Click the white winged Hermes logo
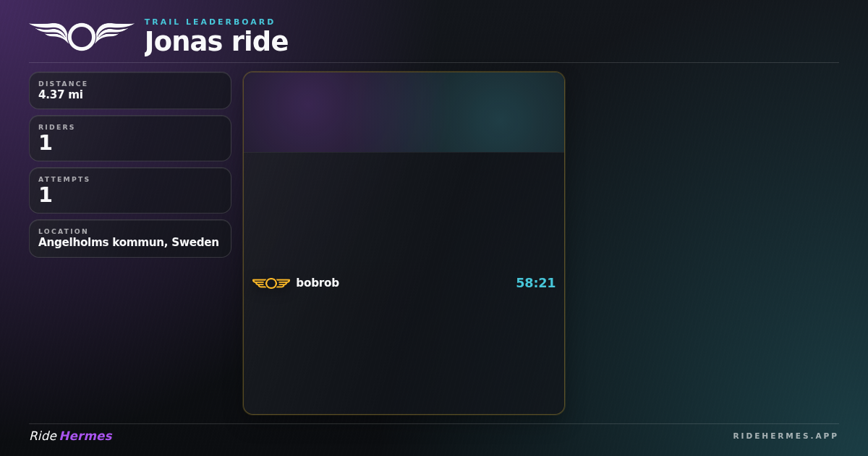 coord(82,36)
